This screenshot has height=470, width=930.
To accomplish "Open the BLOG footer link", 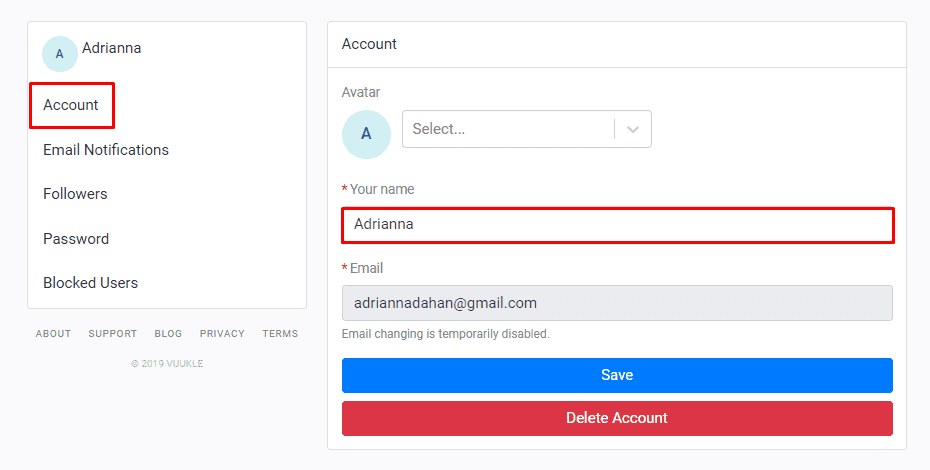I will coord(168,334).
